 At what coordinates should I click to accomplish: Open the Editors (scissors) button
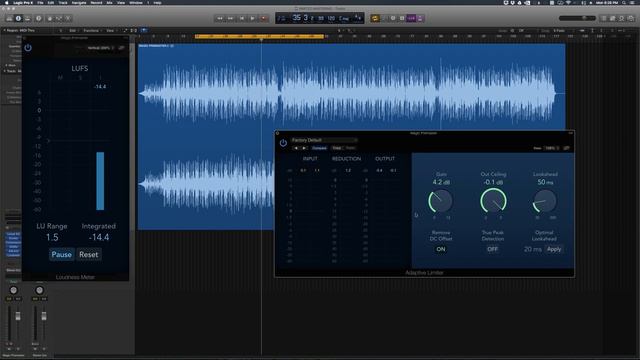coord(68,18)
